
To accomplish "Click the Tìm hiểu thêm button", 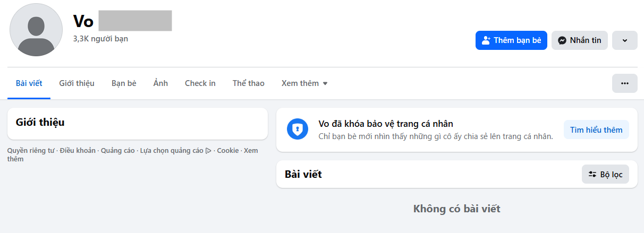I will (596, 130).
